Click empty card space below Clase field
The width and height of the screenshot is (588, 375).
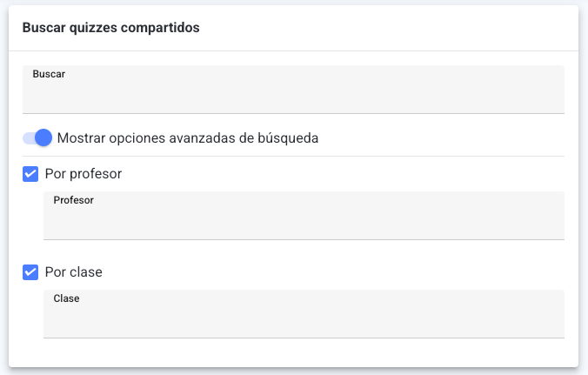(x=293, y=352)
